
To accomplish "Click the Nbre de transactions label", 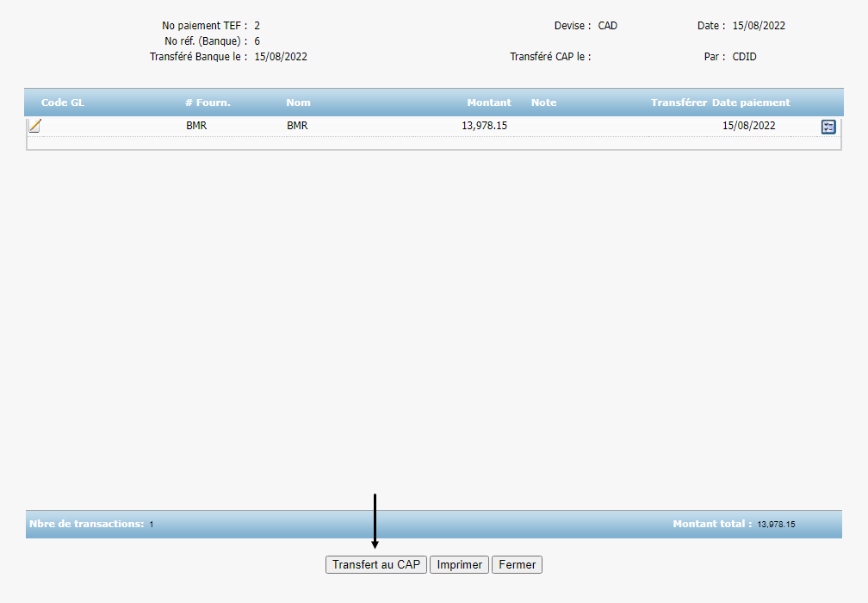I will point(86,524).
